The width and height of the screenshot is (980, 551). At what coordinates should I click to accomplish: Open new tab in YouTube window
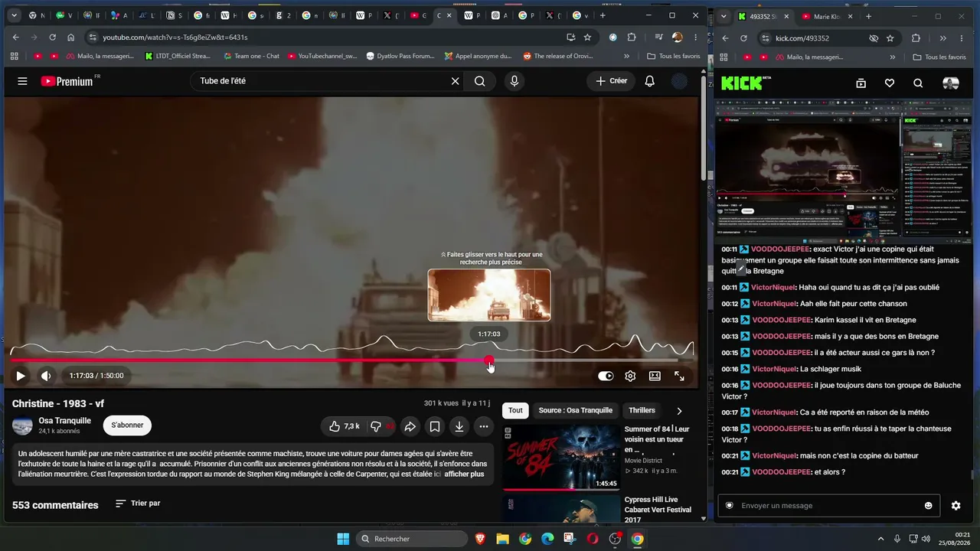[603, 15]
